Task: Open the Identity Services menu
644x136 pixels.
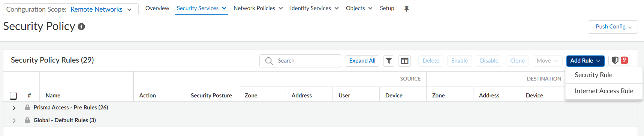Action: [314, 8]
